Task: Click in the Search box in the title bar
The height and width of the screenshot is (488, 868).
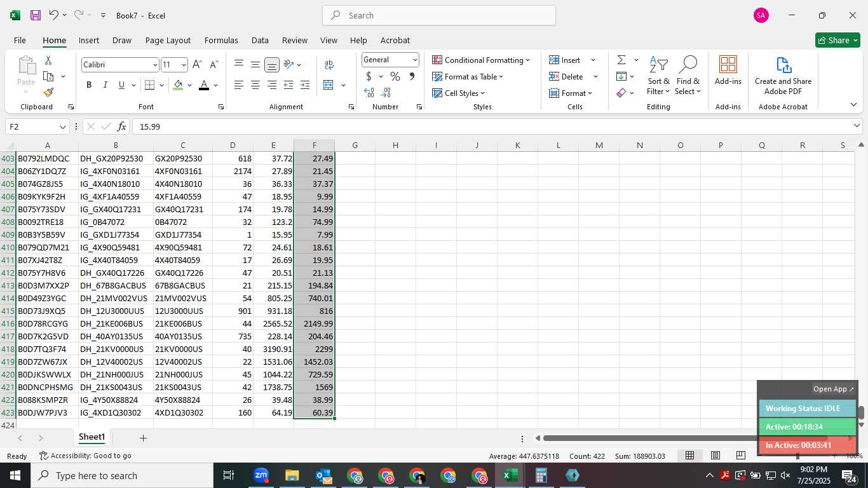Action: click(x=439, y=15)
